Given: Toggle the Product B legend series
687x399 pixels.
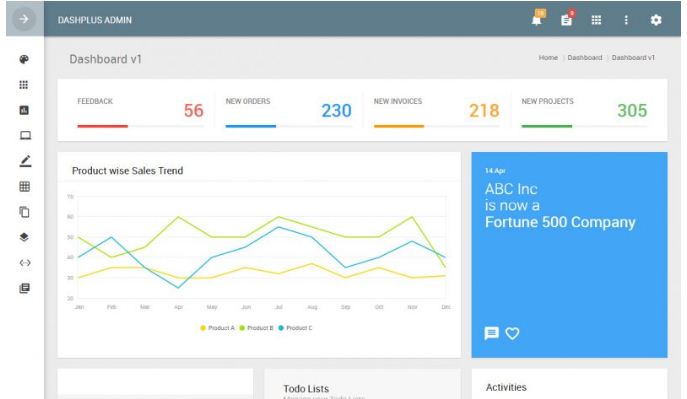Looking at the screenshot, I should (256, 328).
